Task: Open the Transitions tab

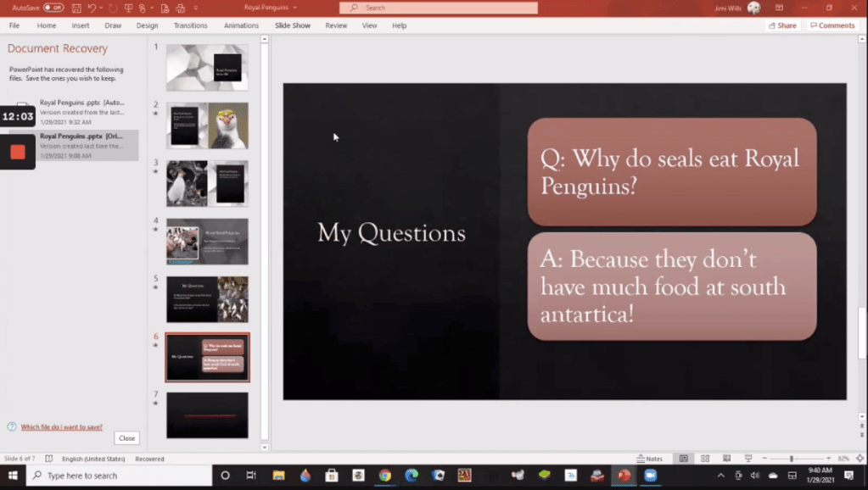Action: [x=190, y=25]
